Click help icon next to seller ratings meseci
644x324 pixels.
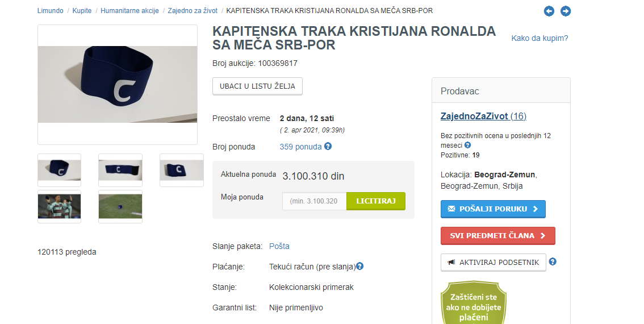[467, 145]
